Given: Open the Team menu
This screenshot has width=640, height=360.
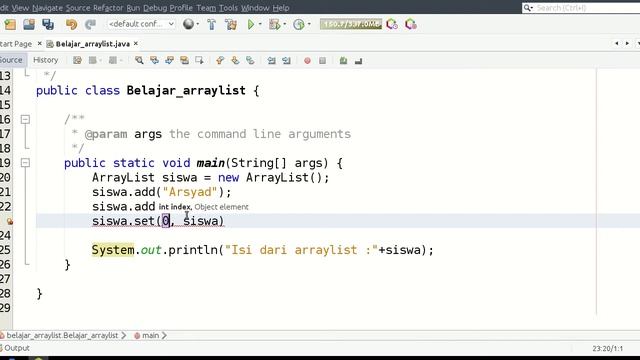Looking at the screenshot, I should [x=206, y=8].
